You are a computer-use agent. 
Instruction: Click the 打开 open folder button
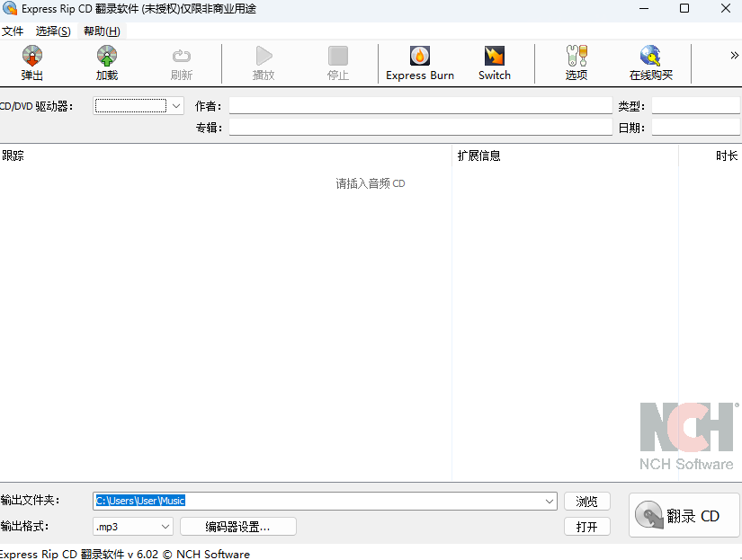[586, 527]
